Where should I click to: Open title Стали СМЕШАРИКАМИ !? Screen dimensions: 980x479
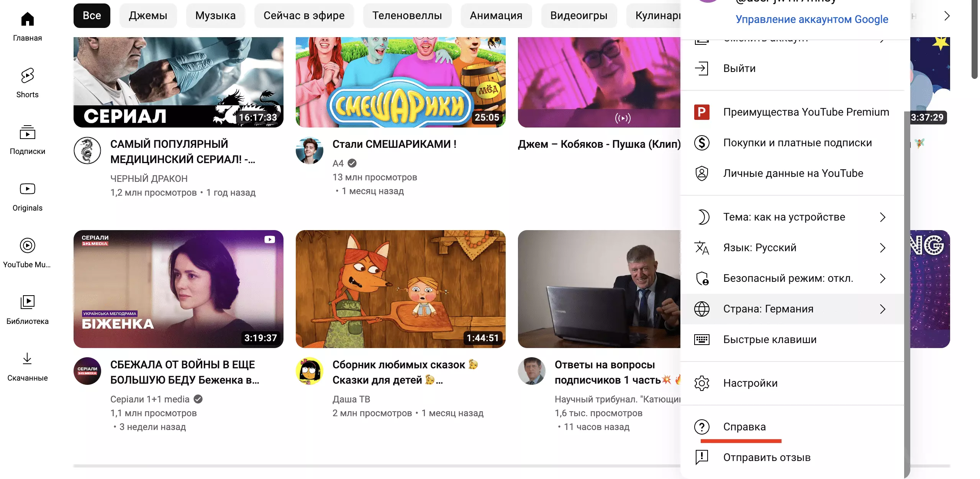tap(394, 144)
